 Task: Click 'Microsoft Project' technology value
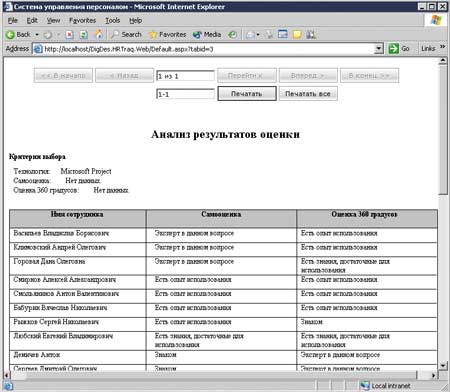(86, 171)
